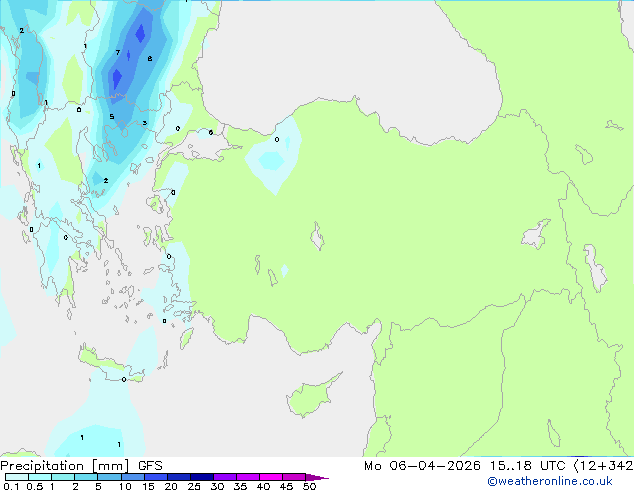This screenshot has height=490, width=634.
Task: Open the weatheronline.co.uk copyright link
Action: [550, 481]
